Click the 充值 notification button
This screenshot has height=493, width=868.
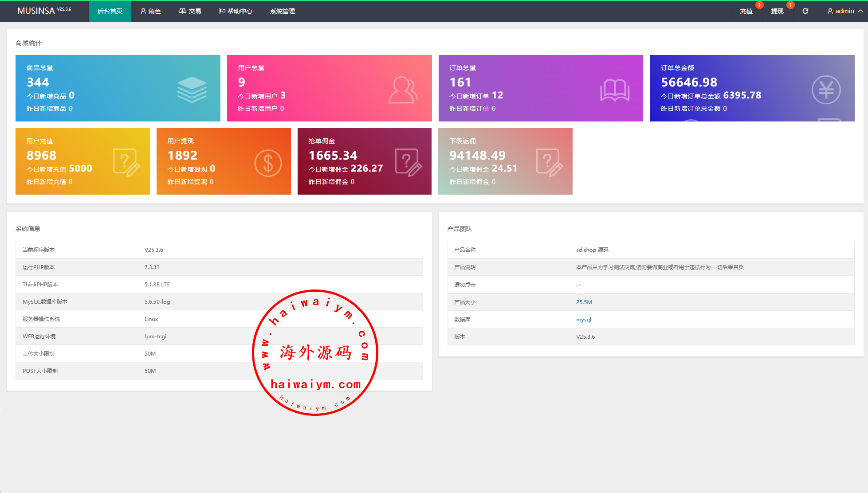tap(746, 11)
